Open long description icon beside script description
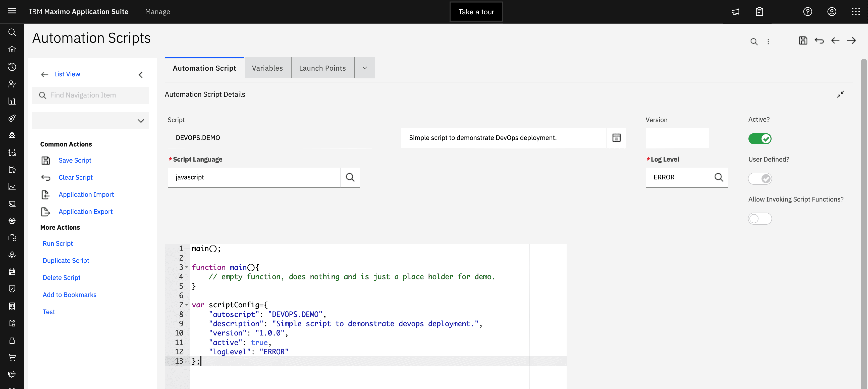868x389 pixels. (616, 137)
